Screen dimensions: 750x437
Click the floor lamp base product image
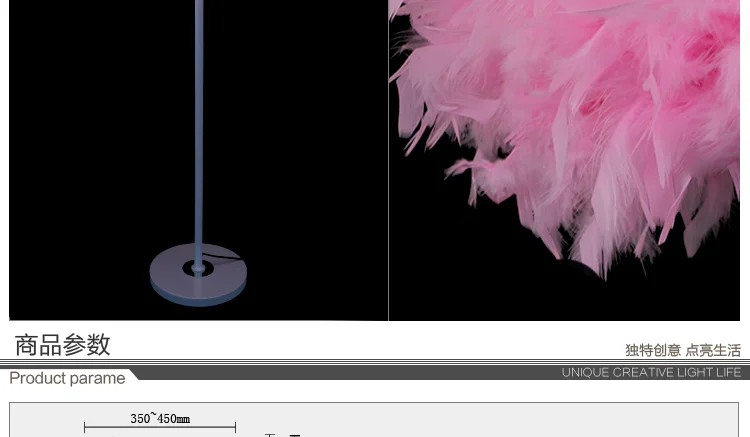199,160
